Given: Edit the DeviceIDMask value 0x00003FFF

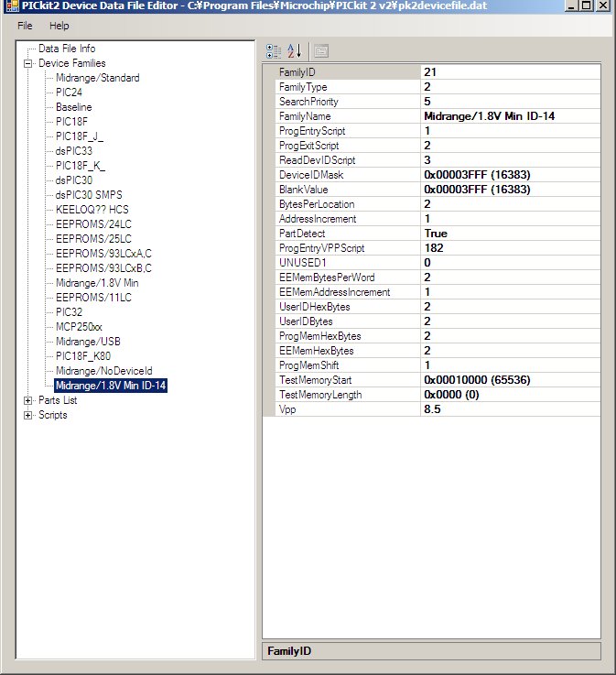Looking at the screenshot, I should point(511,174).
